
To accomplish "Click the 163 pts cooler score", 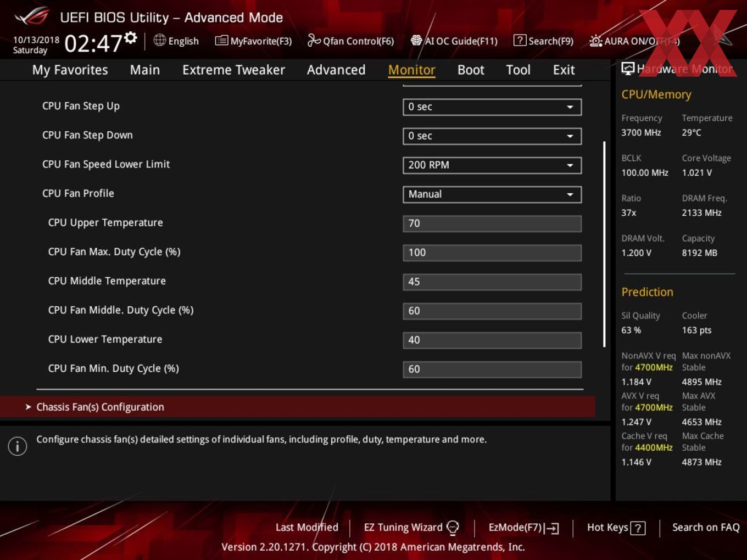I will [x=696, y=330].
